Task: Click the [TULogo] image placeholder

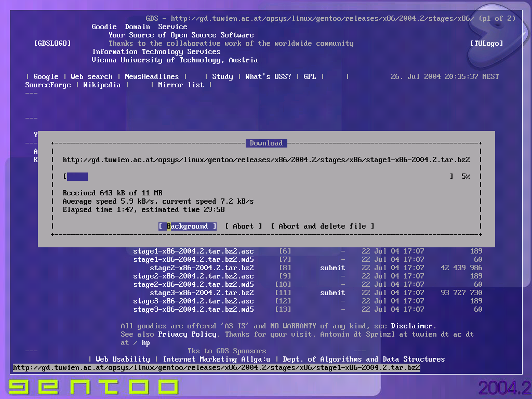Action: click(x=486, y=44)
